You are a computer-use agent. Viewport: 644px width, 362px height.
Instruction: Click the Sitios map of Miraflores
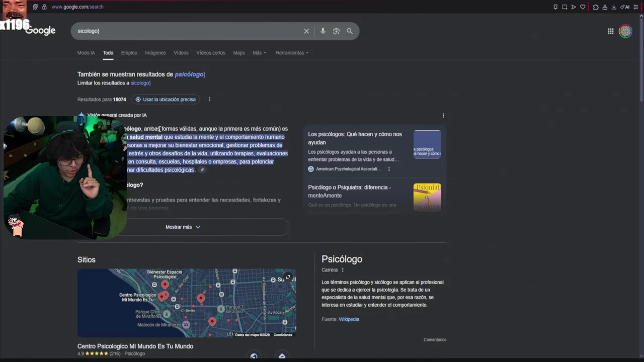coord(187,303)
